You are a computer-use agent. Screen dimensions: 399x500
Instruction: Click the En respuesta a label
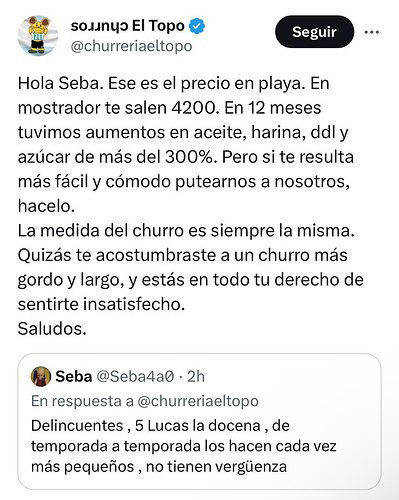(x=82, y=401)
